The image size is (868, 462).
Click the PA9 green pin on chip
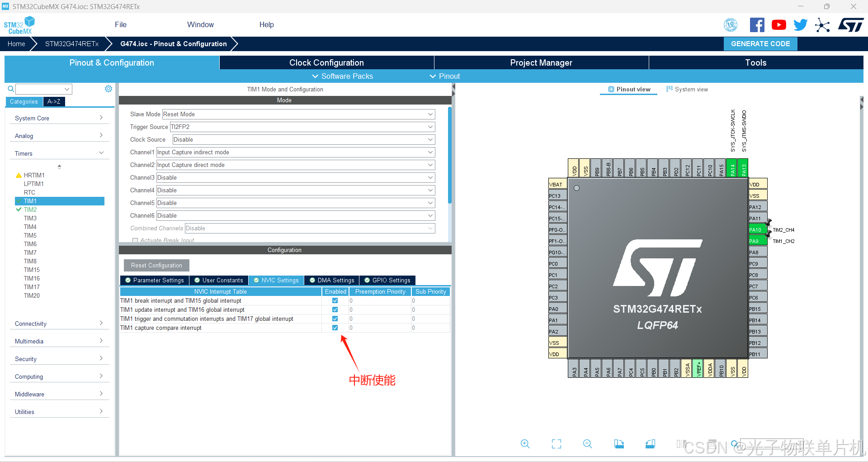pyautogui.click(x=758, y=241)
